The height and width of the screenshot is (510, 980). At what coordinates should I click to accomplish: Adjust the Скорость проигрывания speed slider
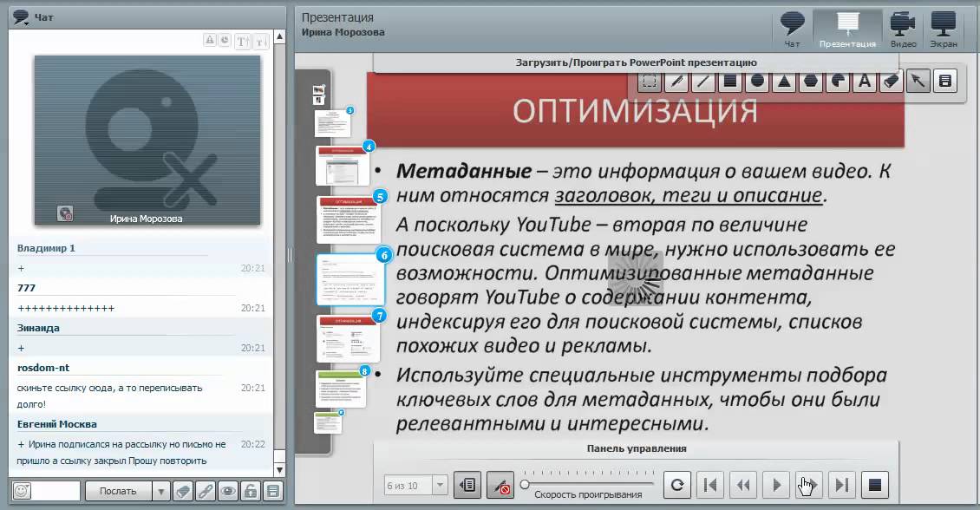[x=589, y=484]
